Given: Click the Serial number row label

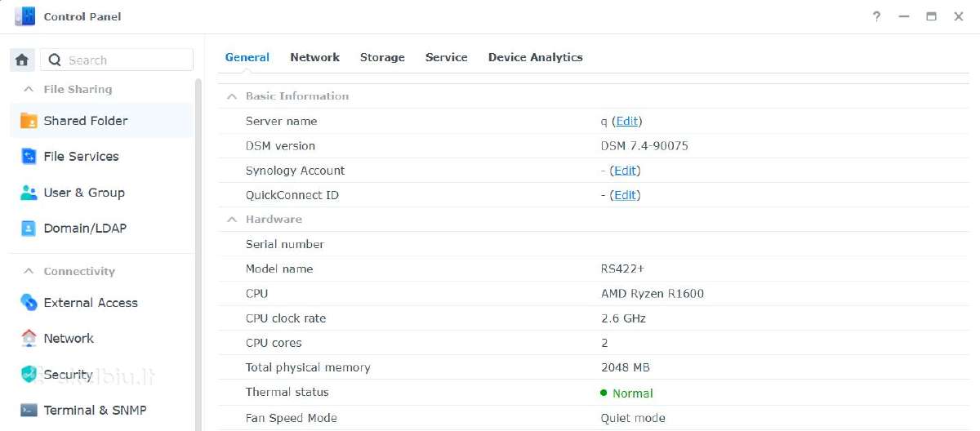Looking at the screenshot, I should coord(285,244).
